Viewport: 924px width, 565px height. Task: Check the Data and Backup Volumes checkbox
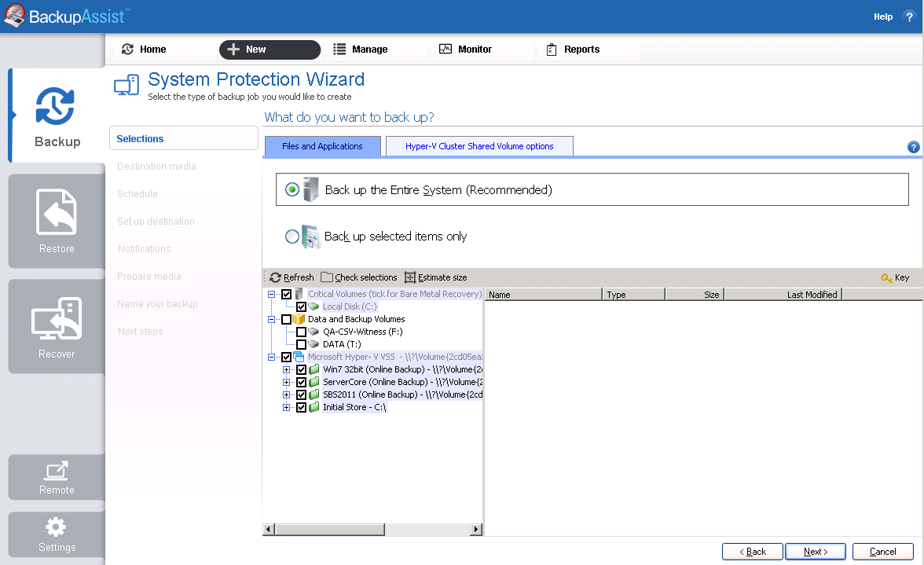(286, 319)
